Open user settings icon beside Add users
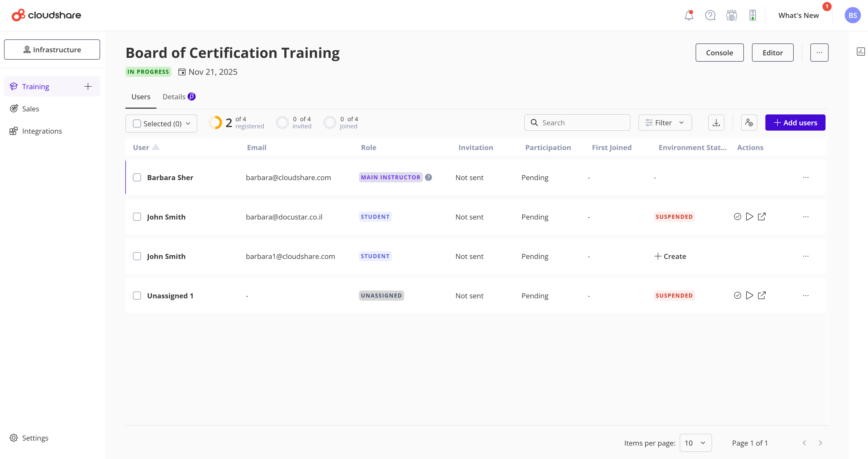 tap(749, 122)
